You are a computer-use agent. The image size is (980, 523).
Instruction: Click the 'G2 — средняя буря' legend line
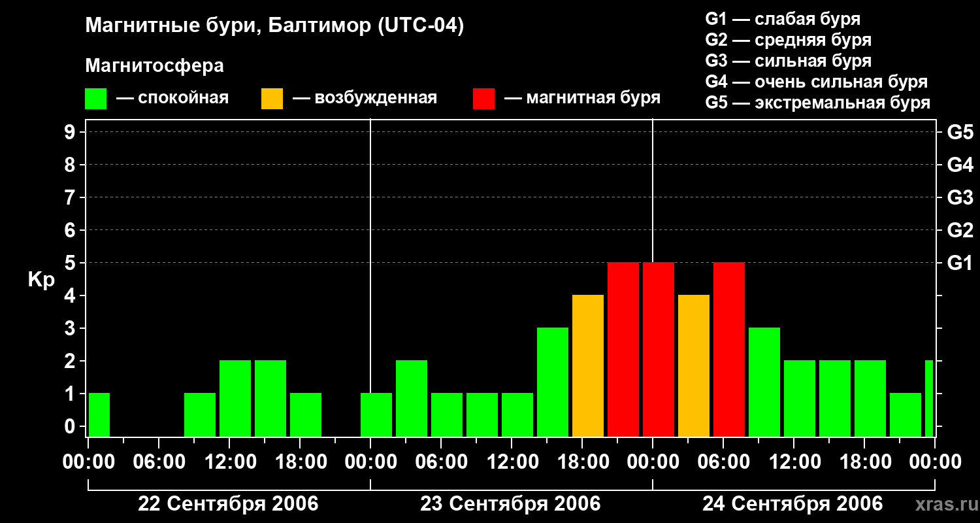(x=789, y=40)
